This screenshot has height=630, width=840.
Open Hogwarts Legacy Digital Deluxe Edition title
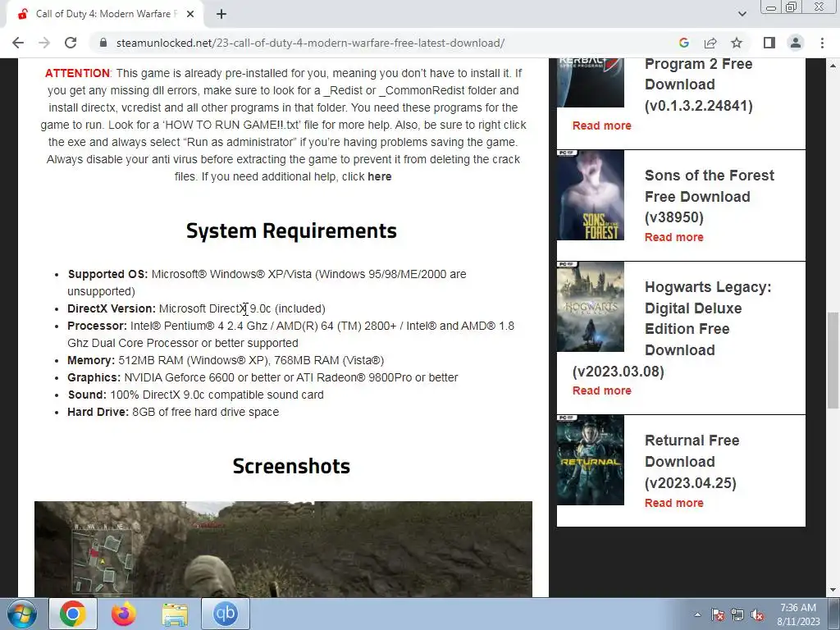coord(672,329)
